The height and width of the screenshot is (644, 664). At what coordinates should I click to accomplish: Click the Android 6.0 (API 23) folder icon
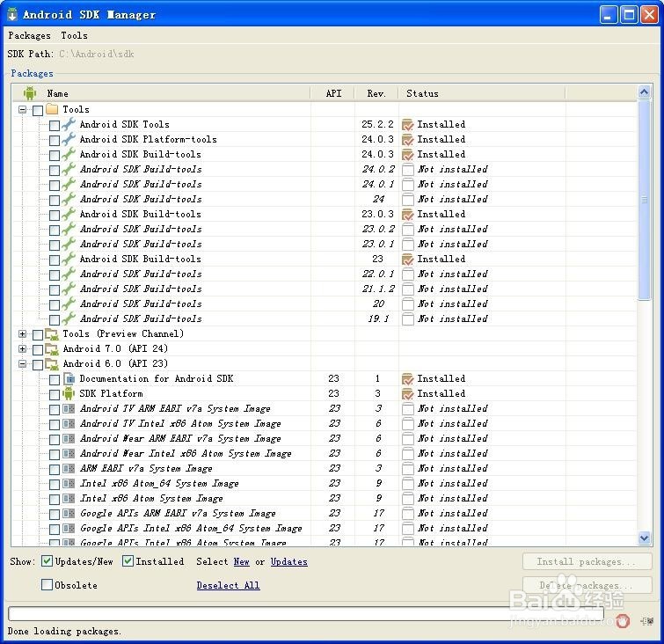pyautogui.click(x=52, y=363)
